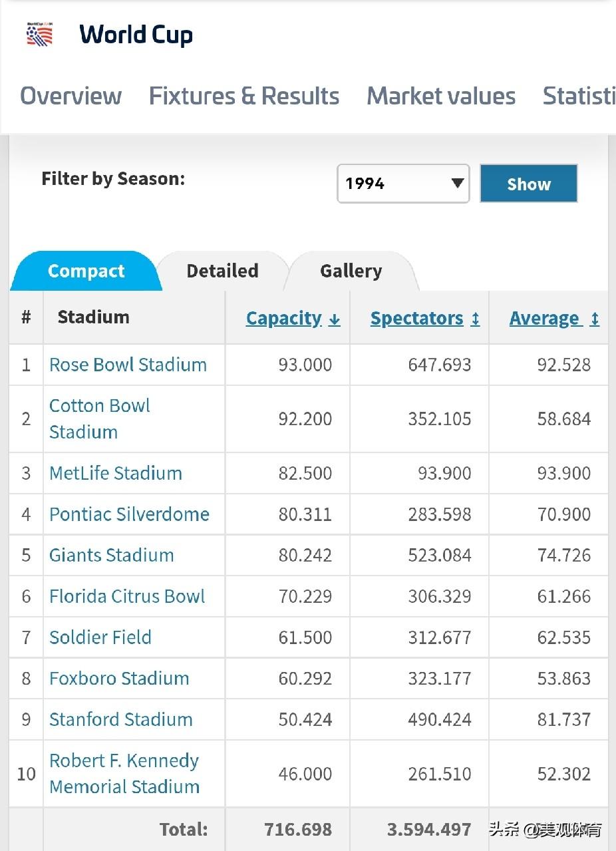Switch to the Gallery tab
The width and height of the screenshot is (616, 851).
coord(351,271)
